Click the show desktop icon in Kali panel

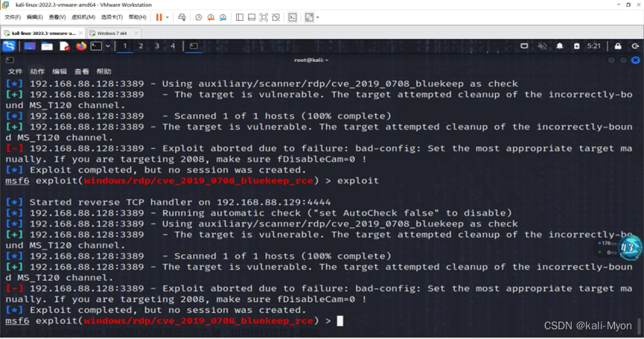(30, 46)
